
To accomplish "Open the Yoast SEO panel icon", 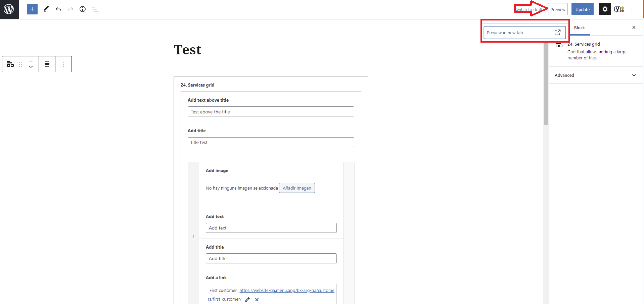I will pyautogui.click(x=619, y=9).
